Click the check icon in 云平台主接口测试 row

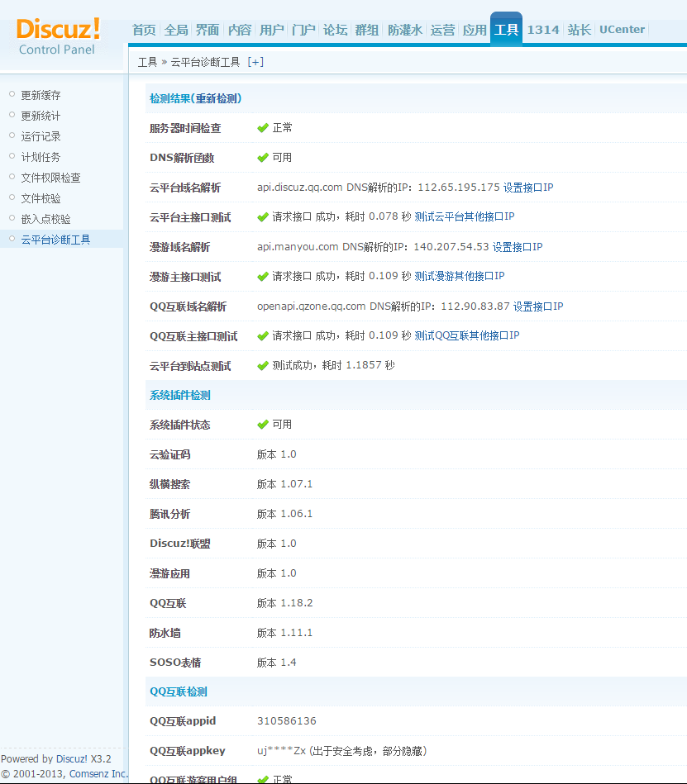click(263, 217)
